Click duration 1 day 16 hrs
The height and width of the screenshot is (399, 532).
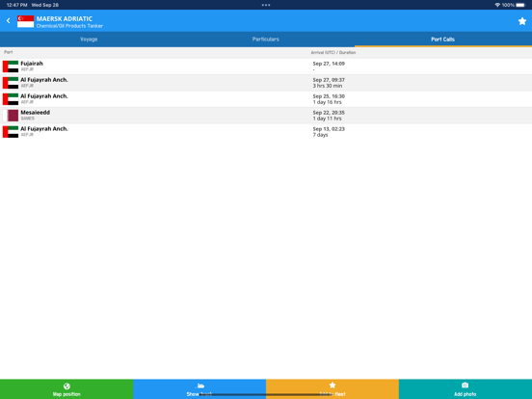tap(327, 102)
